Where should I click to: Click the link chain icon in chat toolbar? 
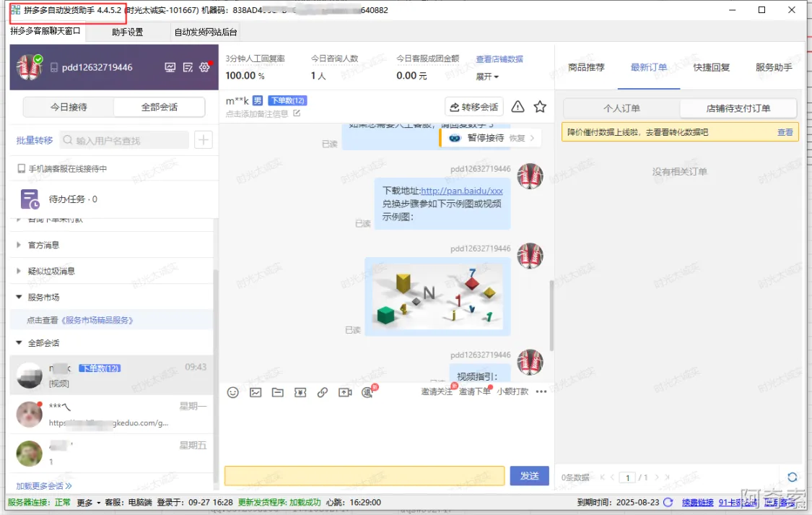click(323, 392)
